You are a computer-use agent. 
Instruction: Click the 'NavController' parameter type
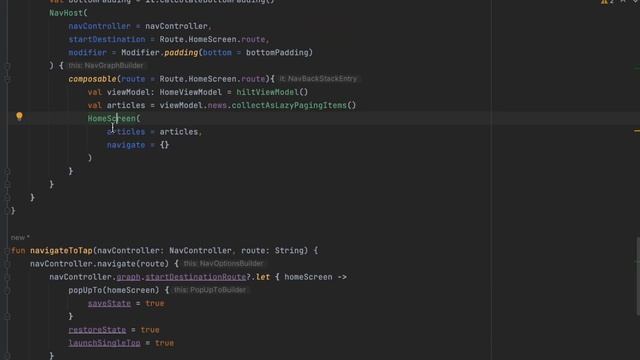coord(200,251)
